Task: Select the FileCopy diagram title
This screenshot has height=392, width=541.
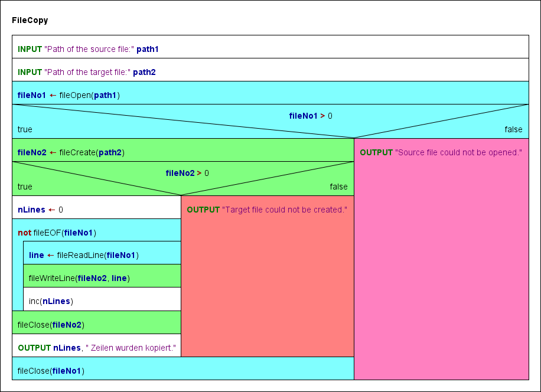Action: point(30,20)
